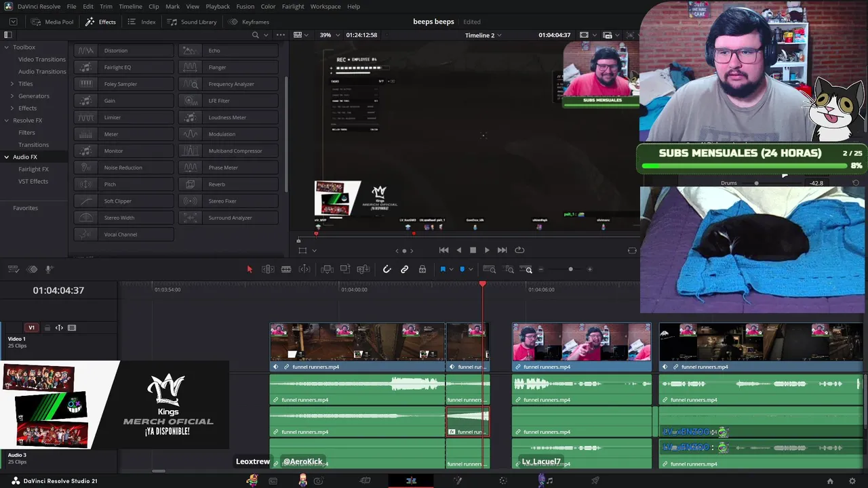Viewport: 868px width, 488px height.
Task: Toggle Auto Track Selector on Video 1
Action: click(59, 327)
